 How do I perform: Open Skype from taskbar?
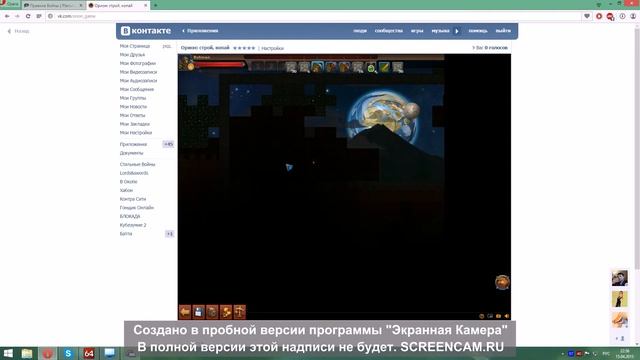point(68,353)
